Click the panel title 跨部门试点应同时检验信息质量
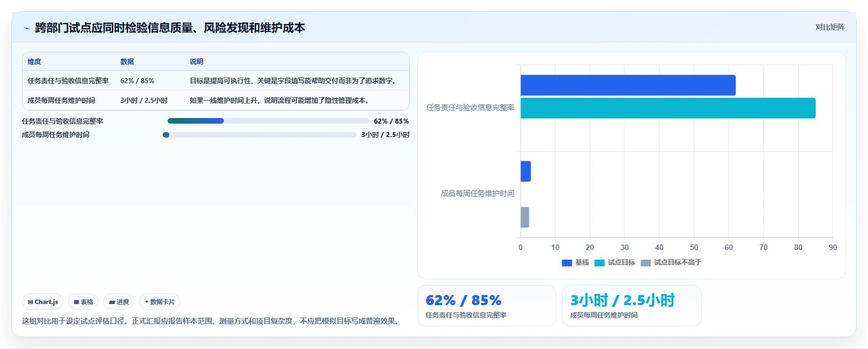This screenshot has width=868, height=349. pos(170,28)
